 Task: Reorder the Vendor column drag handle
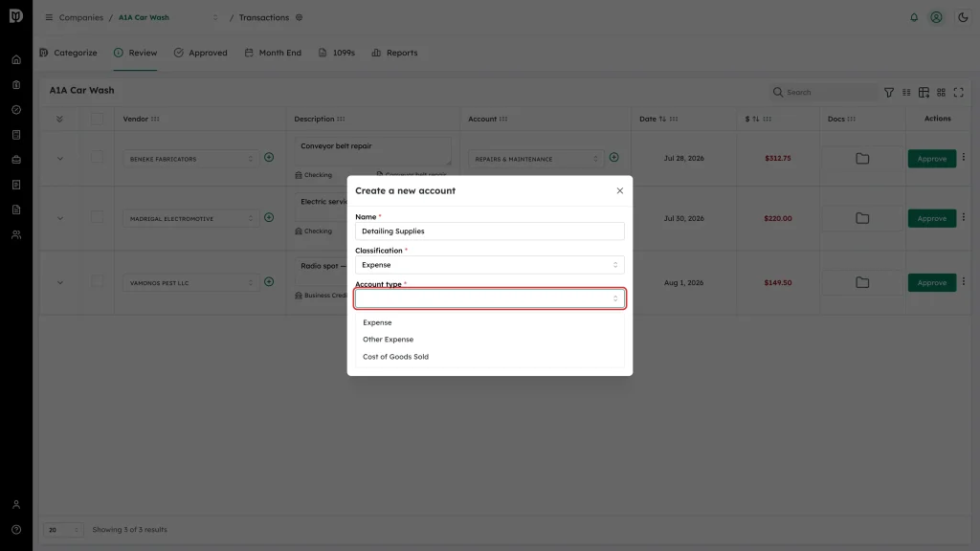pos(155,119)
